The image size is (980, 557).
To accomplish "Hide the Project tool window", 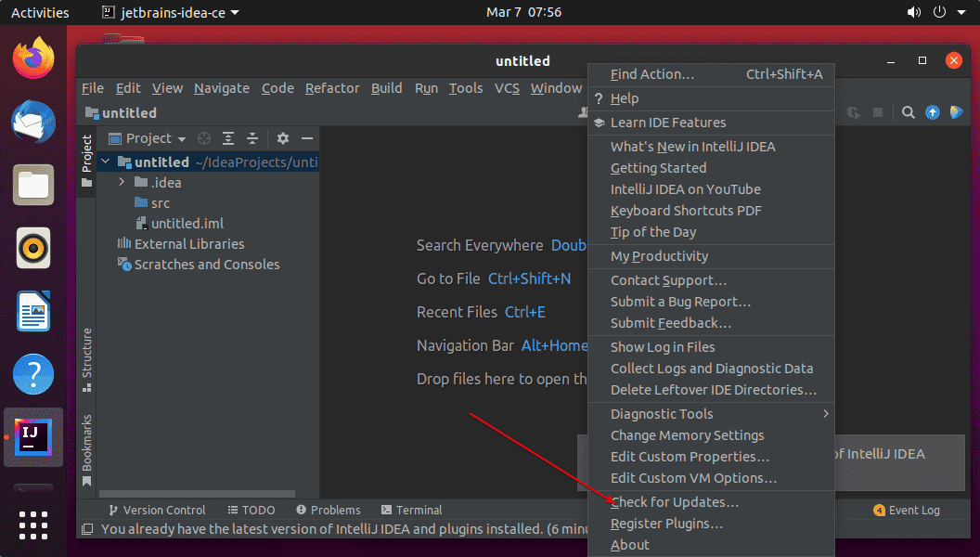I will click(x=306, y=137).
